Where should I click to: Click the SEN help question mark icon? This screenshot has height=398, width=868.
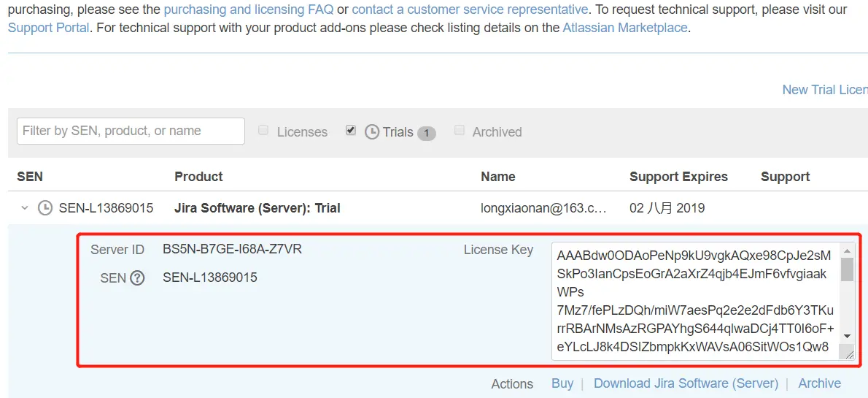point(137,278)
